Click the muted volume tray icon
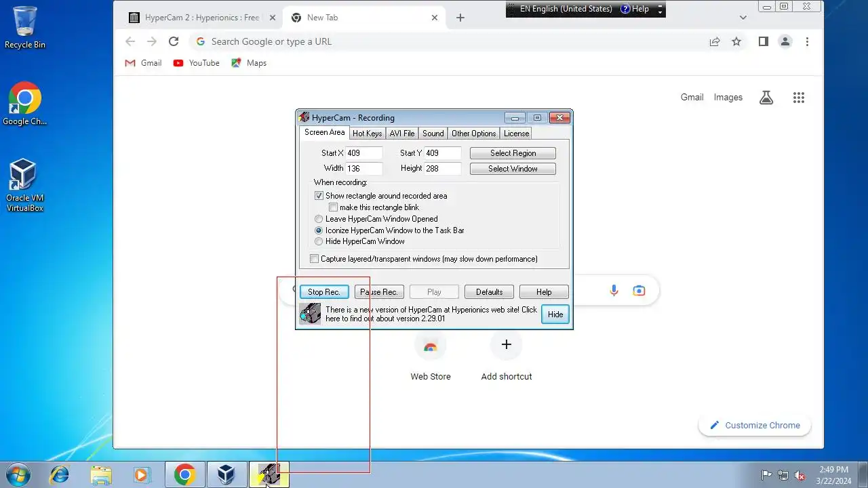 pos(800,475)
